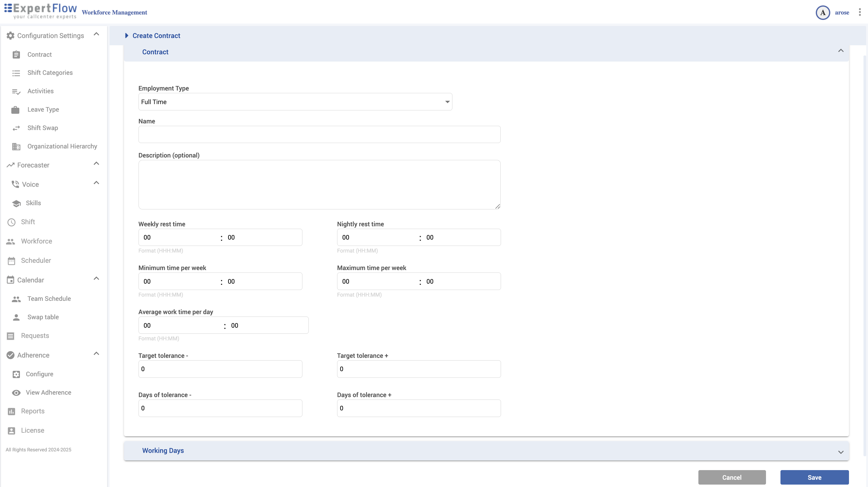Click the Name input field
868x487 pixels.
click(x=319, y=134)
